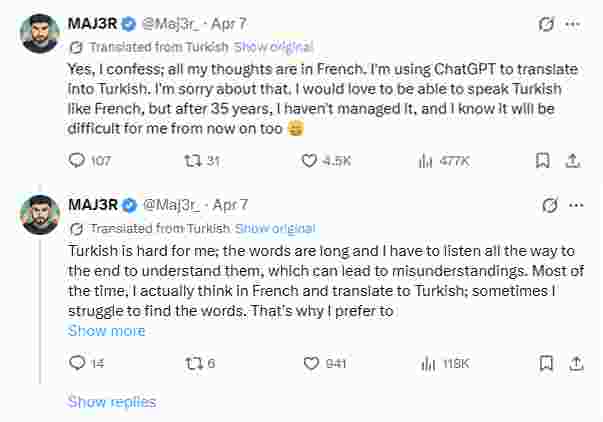Bookmark the second tweet about Turkish difficulty

pos(541,363)
